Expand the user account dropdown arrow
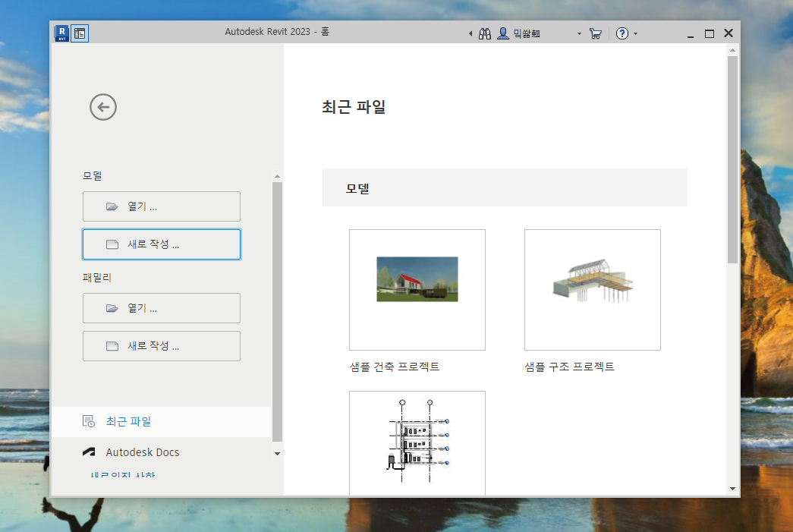 point(579,34)
